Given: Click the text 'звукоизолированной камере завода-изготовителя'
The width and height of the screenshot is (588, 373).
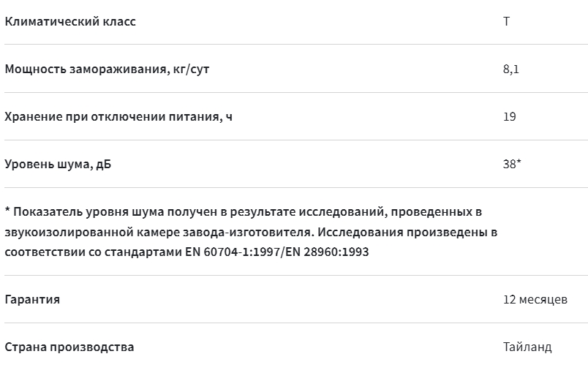Looking at the screenshot, I should [x=158, y=232].
